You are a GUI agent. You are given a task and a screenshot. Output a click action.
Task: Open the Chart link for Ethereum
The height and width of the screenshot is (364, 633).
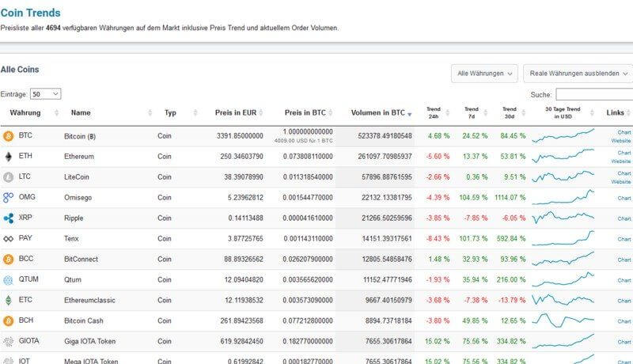[x=624, y=153]
